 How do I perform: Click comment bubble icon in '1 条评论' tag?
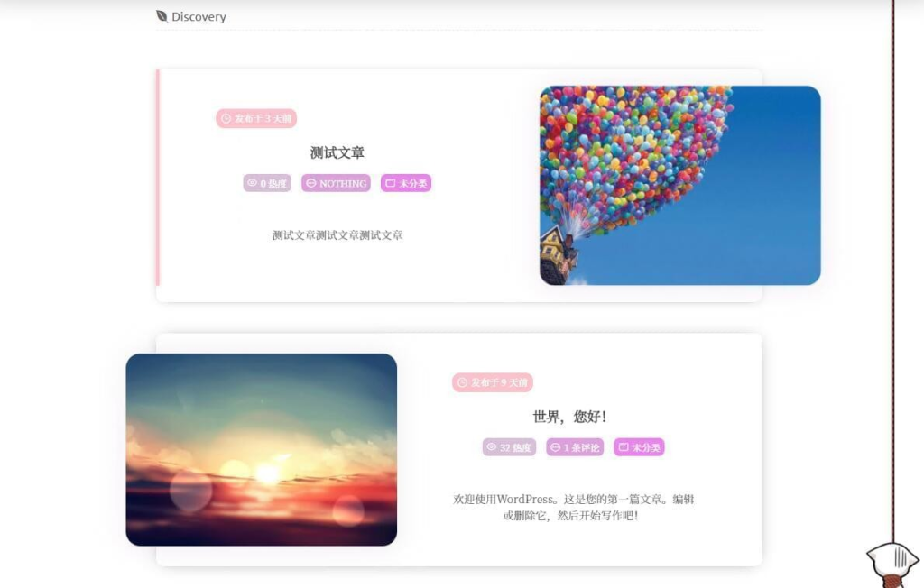(555, 447)
